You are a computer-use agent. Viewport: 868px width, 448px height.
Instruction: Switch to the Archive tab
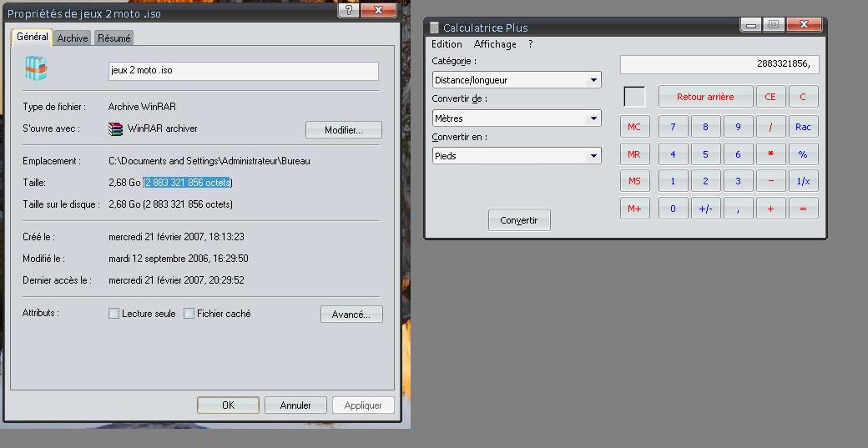pos(73,38)
